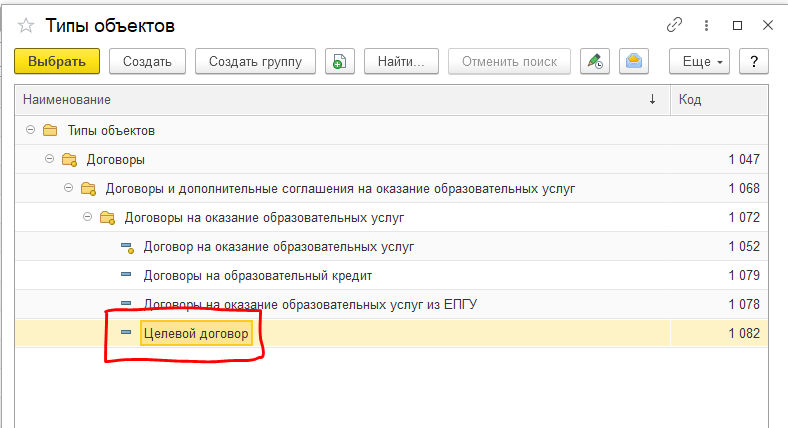Collapse Договоры на оказание образовательных услуг group
Image resolution: width=788 pixels, height=428 pixels.
click(87, 217)
